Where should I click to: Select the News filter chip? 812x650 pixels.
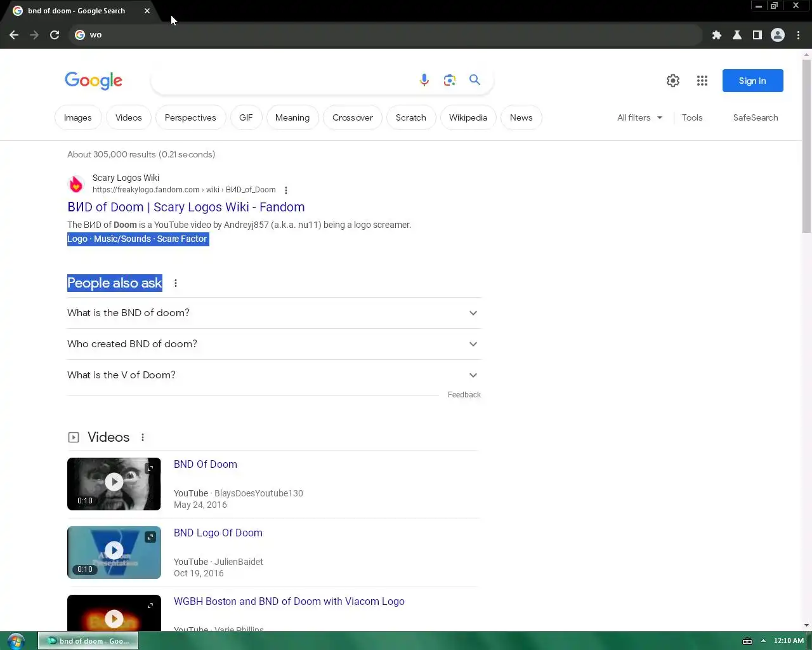521,117
